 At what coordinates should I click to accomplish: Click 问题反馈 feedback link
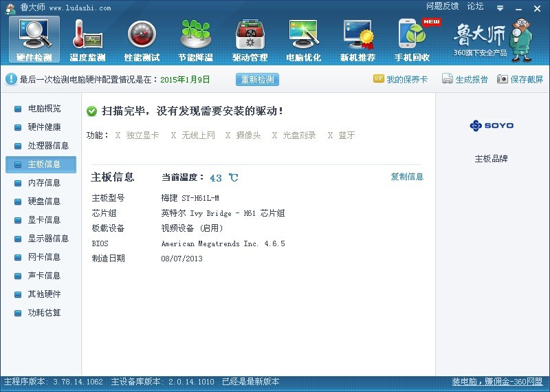[442, 6]
